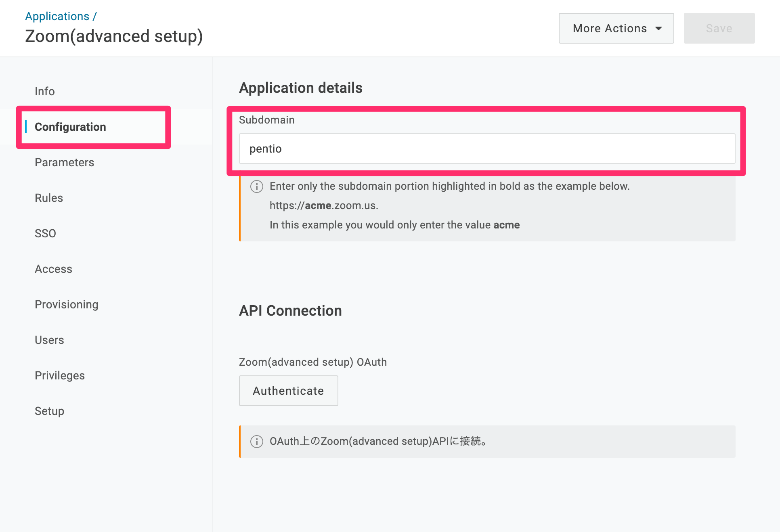Open the Rules tab

[x=49, y=198]
